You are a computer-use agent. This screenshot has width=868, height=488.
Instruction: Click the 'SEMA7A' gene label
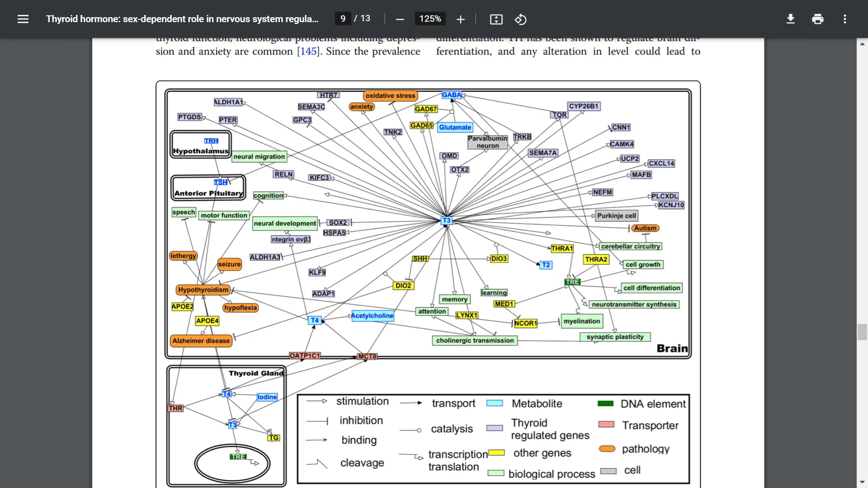pyautogui.click(x=543, y=153)
